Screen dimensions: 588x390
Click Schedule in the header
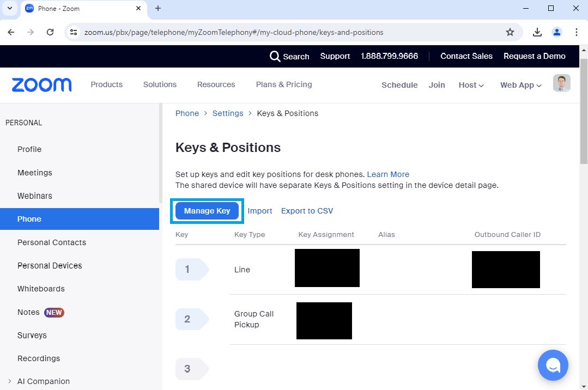(x=399, y=85)
